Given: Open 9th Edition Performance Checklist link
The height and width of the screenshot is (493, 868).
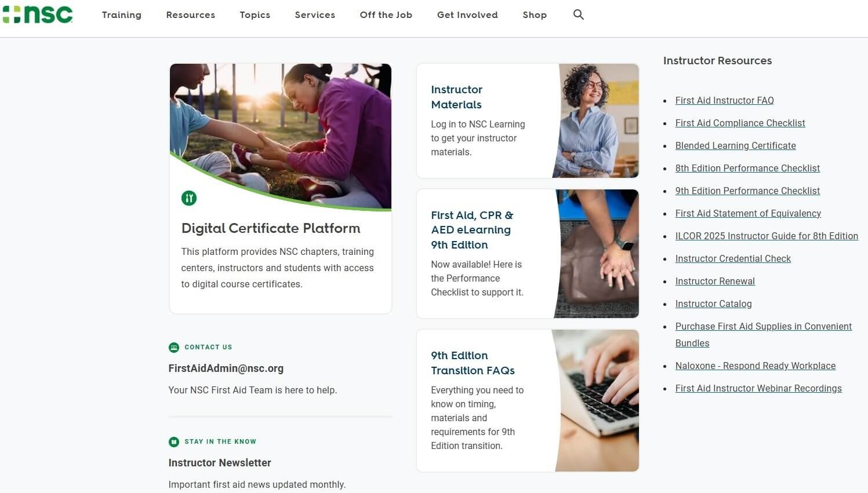Looking at the screenshot, I should [x=748, y=191].
